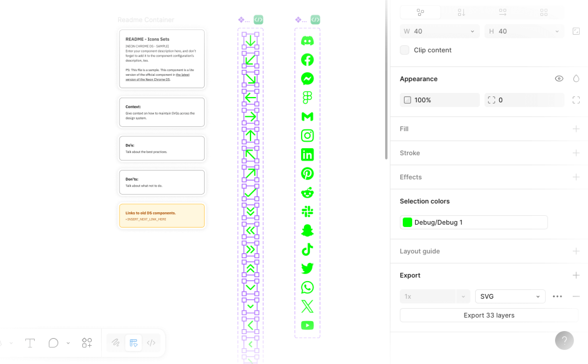
Task: Remove the SVG export setting
Action: pos(576,296)
